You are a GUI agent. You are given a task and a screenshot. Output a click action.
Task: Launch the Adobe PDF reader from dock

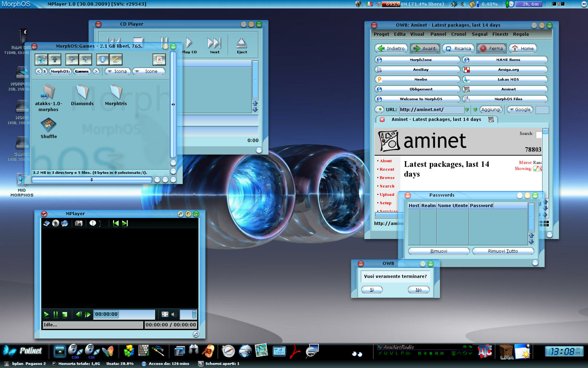[295, 351]
